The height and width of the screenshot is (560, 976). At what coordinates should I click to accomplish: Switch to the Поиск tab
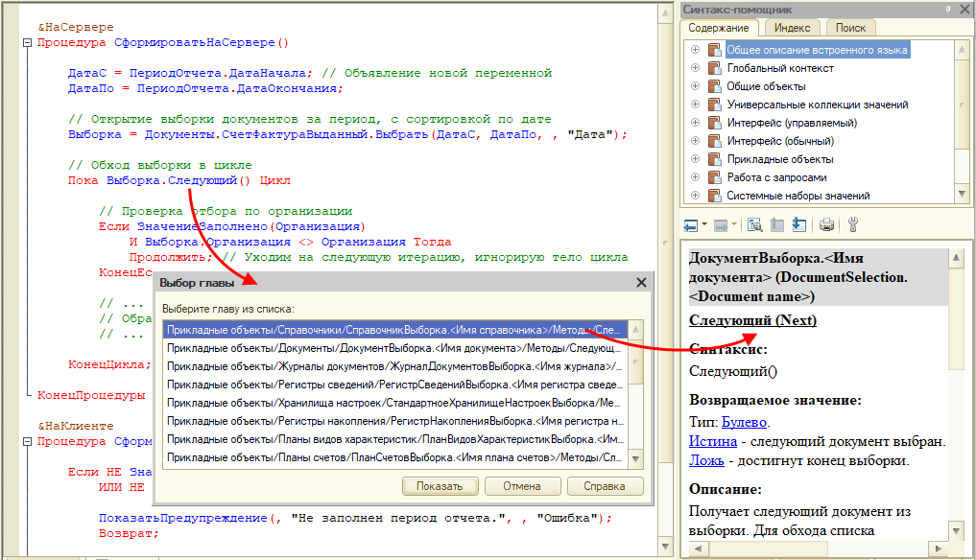[x=851, y=28]
